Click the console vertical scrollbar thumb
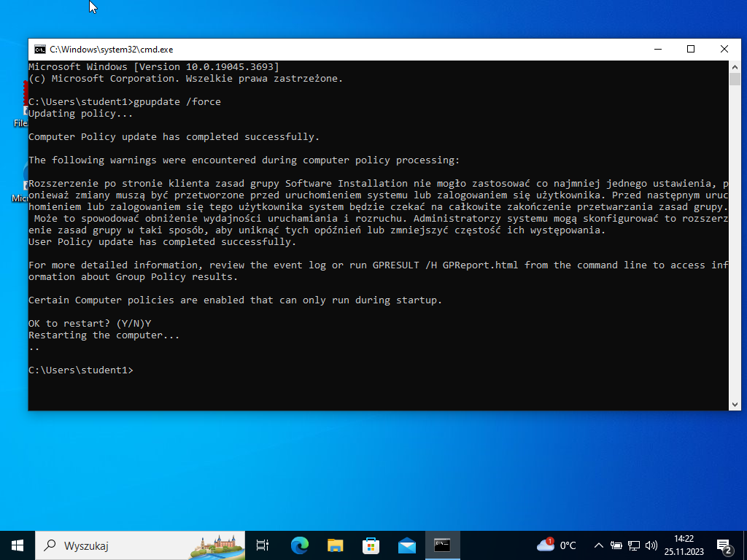This screenshot has height=560, width=747. tap(735, 79)
